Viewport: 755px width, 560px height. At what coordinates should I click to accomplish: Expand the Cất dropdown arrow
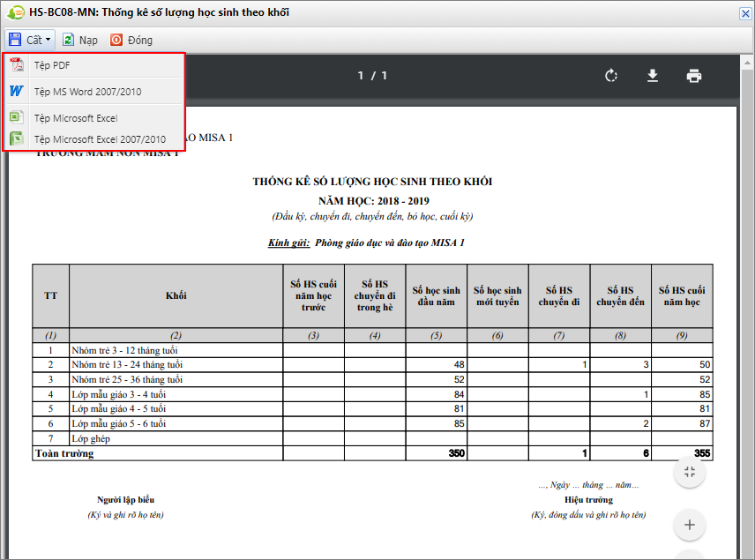tap(48, 41)
